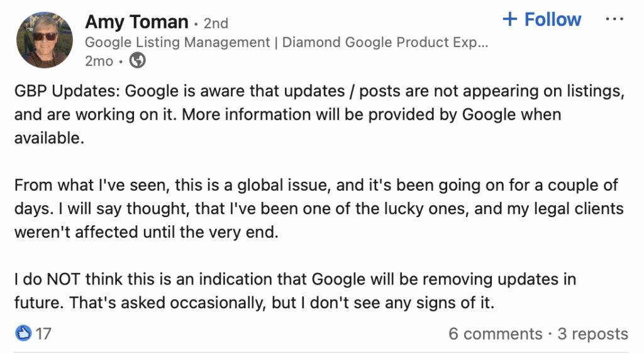This screenshot has height=353, width=644.
Task: Click the plus icon beside Follow
Action: coord(509,20)
